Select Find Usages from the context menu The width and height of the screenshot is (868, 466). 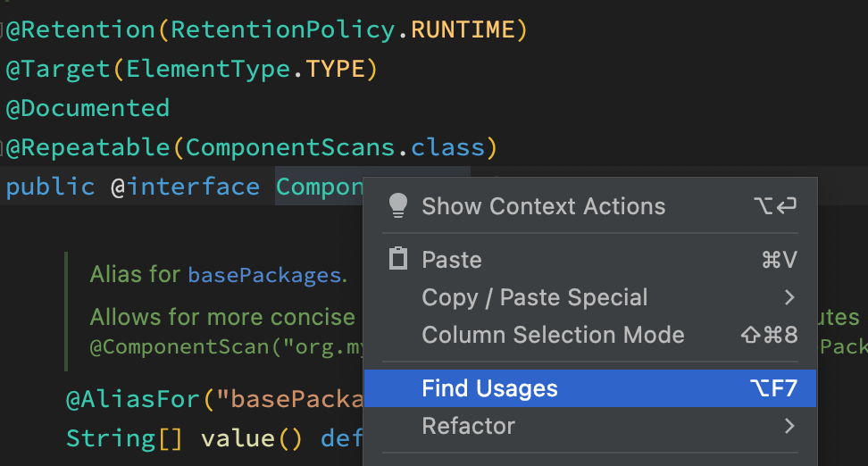pyautogui.click(x=489, y=388)
